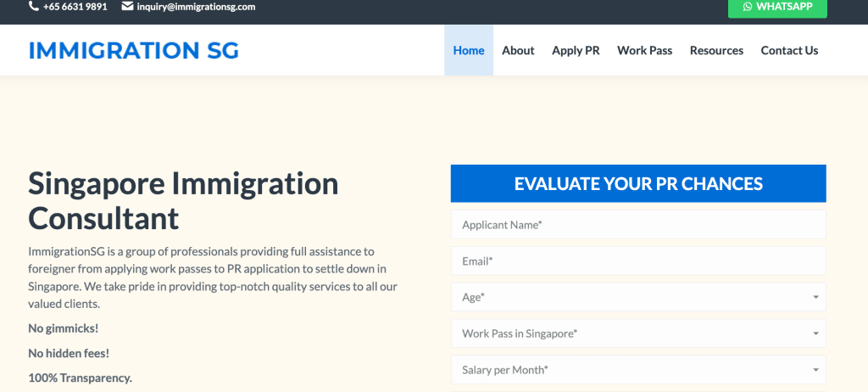Viewport: 868px width, 392px height.
Task: Open the WHATSAPP chat button
Action: point(777,8)
